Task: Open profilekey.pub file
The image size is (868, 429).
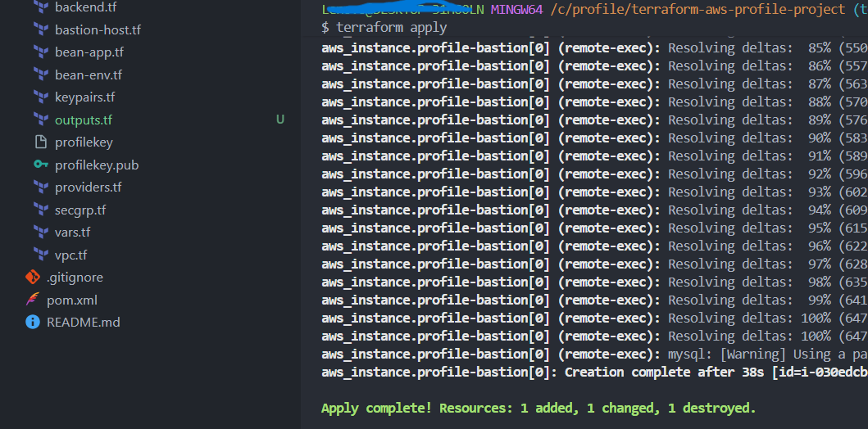Action: click(97, 165)
